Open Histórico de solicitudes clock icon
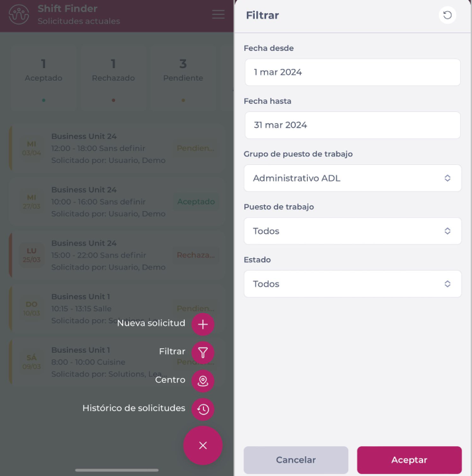Screen dimensions: 472x476 point(203,409)
